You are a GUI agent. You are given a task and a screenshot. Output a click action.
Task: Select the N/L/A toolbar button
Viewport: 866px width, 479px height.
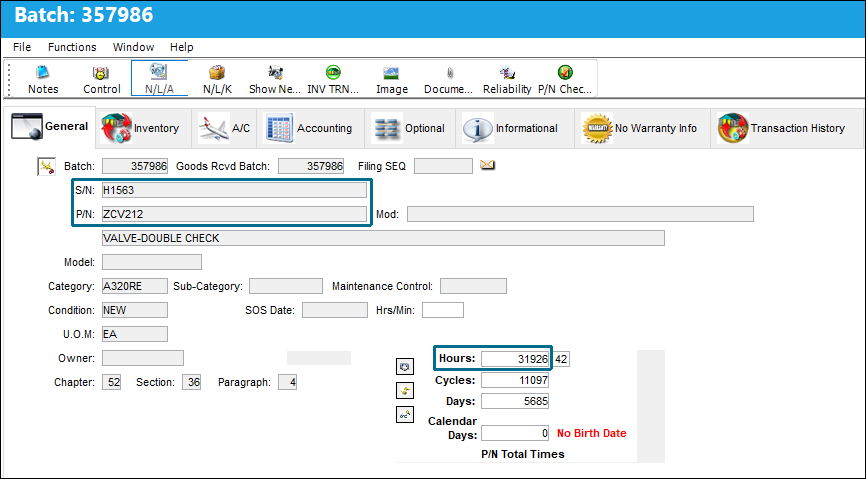tap(160, 79)
